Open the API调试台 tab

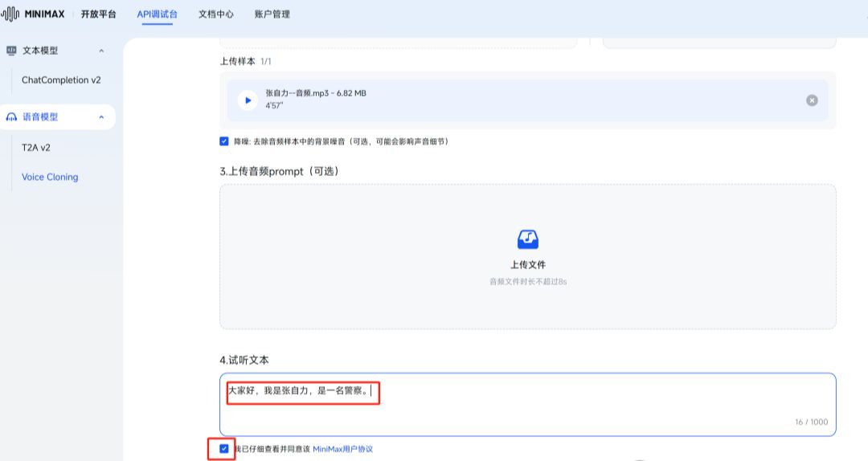(x=158, y=14)
